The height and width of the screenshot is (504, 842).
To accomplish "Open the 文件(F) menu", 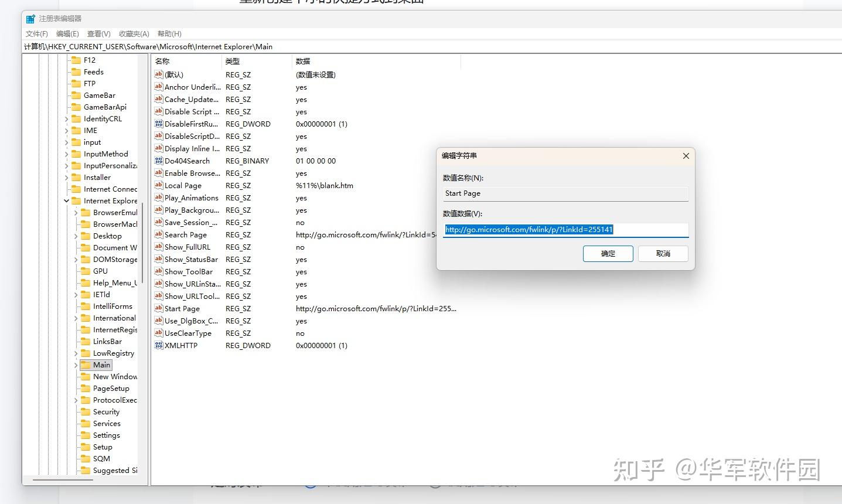I will click(x=37, y=34).
